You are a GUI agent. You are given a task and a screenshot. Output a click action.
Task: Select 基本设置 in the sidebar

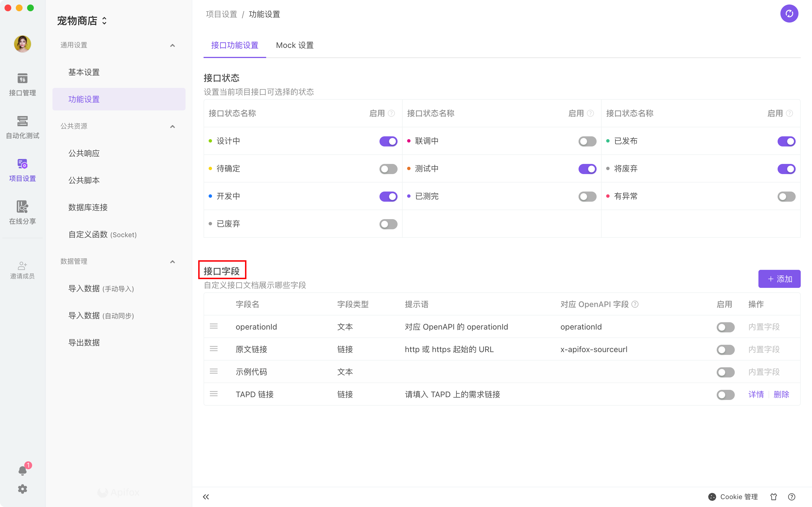point(84,72)
